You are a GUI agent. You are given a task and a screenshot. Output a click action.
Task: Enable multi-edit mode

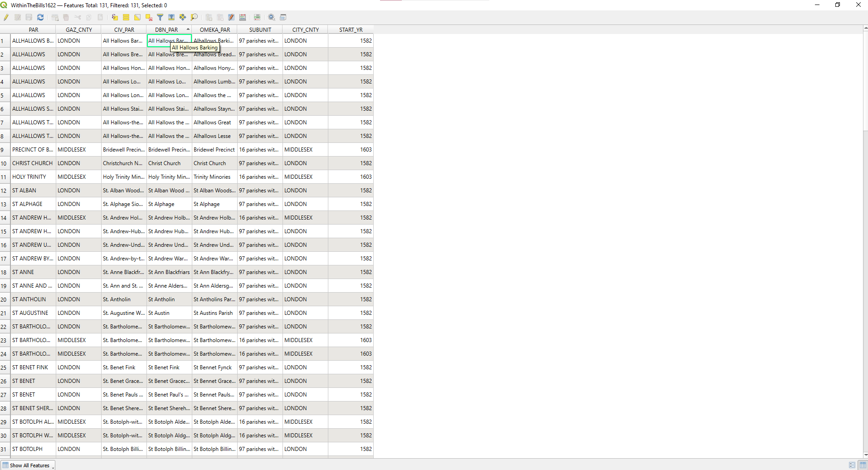click(18, 17)
